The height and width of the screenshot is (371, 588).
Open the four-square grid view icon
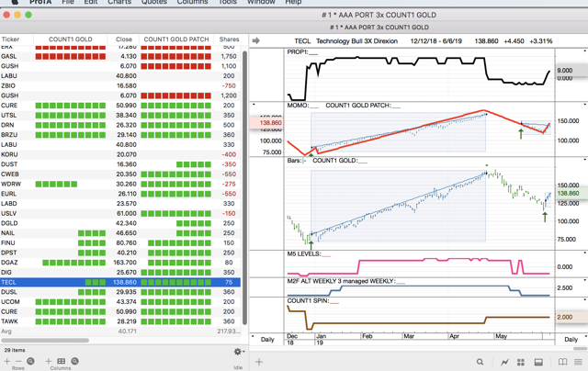click(521, 362)
